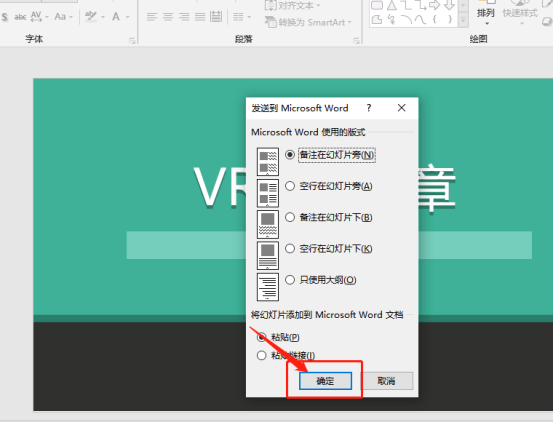The width and height of the screenshot is (554, 423).
Task: Select the arc shape in the gallery
Action: click(x=406, y=19)
